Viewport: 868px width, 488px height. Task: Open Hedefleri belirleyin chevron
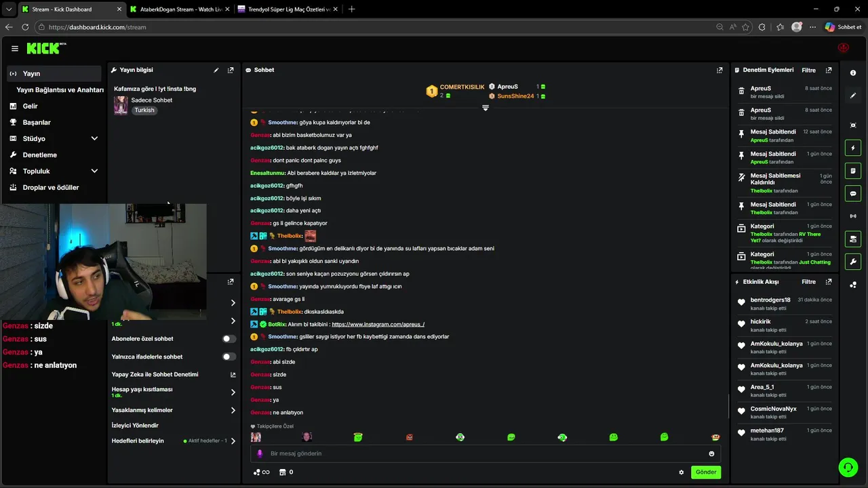(x=233, y=441)
